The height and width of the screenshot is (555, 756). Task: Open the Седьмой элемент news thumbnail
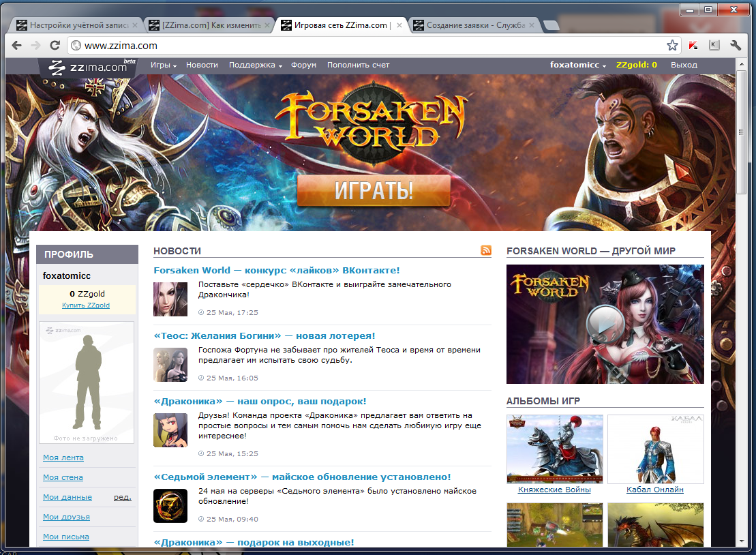pos(170,506)
